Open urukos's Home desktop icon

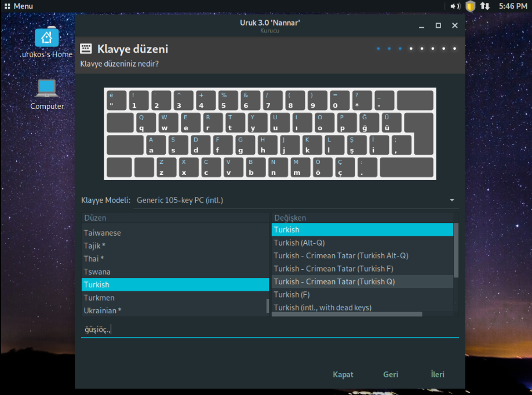pos(47,42)
